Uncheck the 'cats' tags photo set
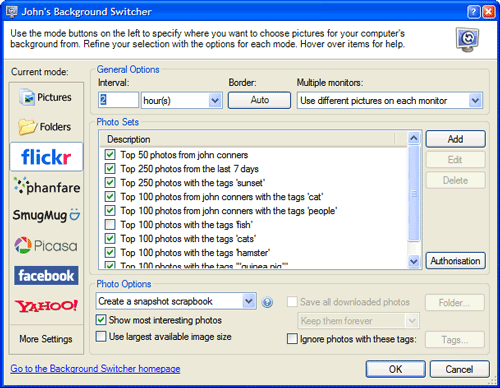This screenshot has width=500, height=388. pos(110,239)
